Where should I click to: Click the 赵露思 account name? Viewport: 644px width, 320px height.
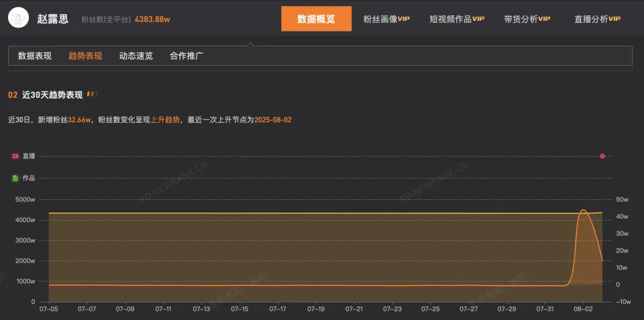click(x=52, y=19)
